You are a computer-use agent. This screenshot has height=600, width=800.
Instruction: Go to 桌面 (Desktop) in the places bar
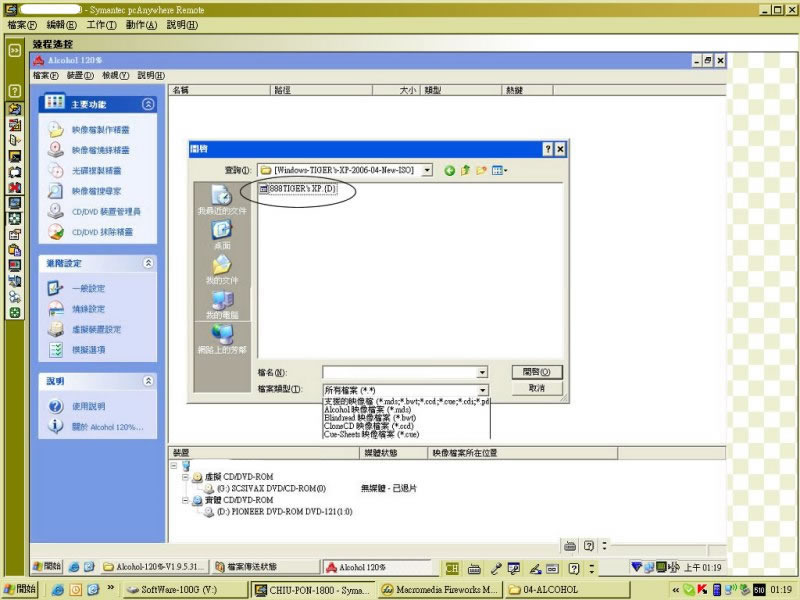(222, 235)
